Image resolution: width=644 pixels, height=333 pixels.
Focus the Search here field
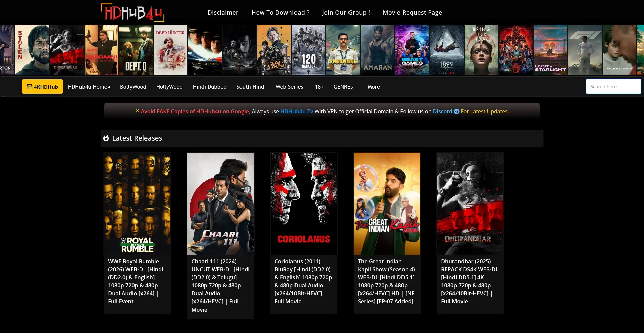(x=613, y=87)
